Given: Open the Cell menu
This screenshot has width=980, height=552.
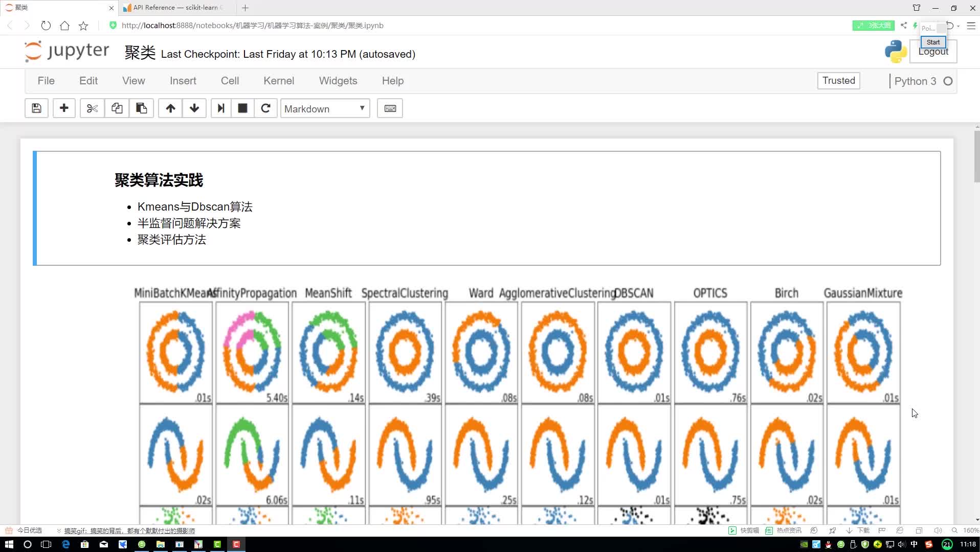Looking at the screenshot, I should (x=230, y=81).
